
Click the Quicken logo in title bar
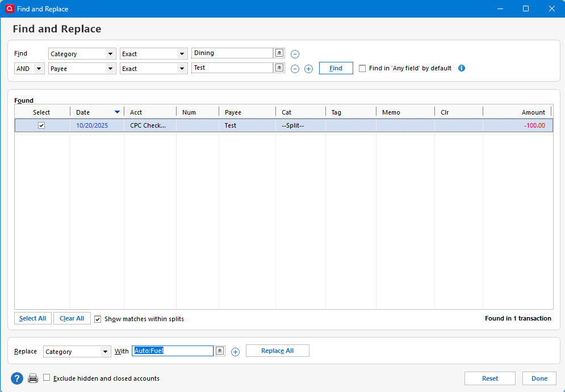point(9,9)
